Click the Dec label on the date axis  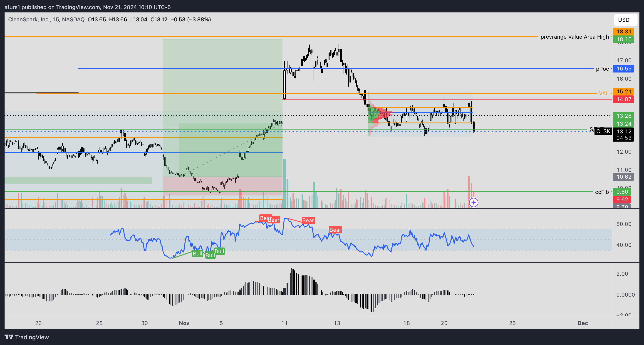(583, 323)
